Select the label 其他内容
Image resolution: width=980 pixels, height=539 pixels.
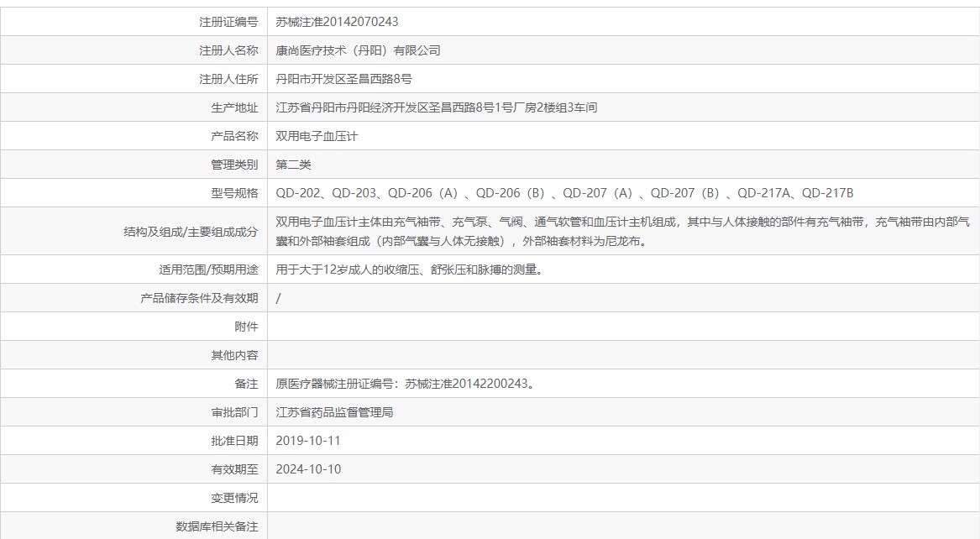pyautogui.click(x=234, y=355)
